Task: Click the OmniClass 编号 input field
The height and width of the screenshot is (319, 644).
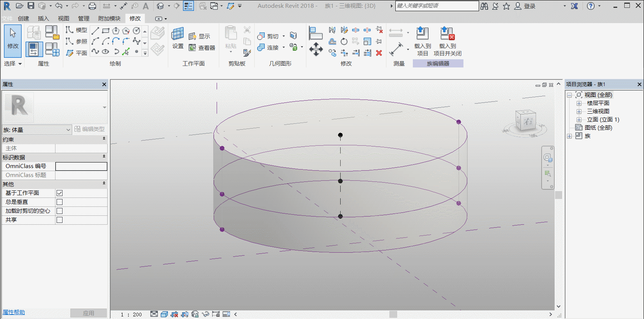Action: pos(81,166)
